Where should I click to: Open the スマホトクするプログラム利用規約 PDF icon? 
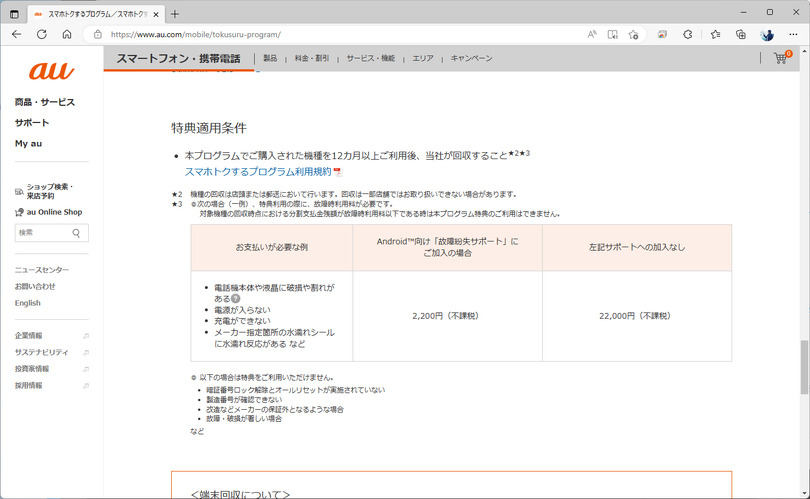(x=337, y=172)
